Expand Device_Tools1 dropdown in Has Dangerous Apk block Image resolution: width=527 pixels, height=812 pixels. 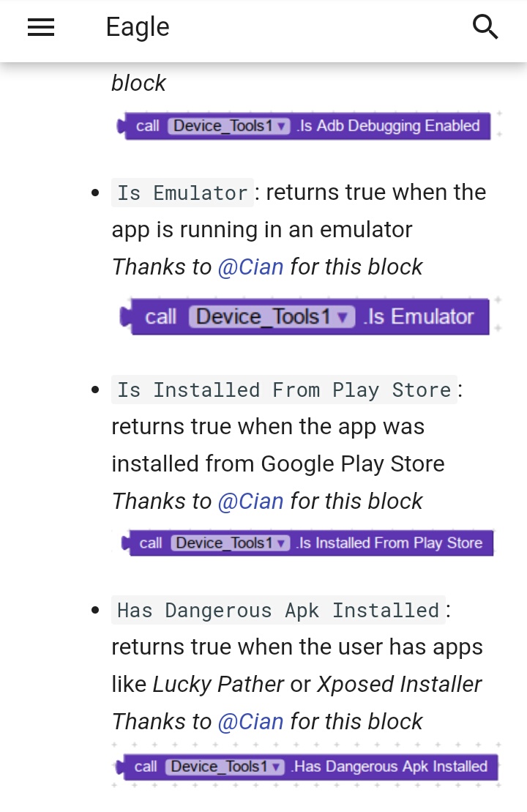pyautogui.click(x=225, y=767)
